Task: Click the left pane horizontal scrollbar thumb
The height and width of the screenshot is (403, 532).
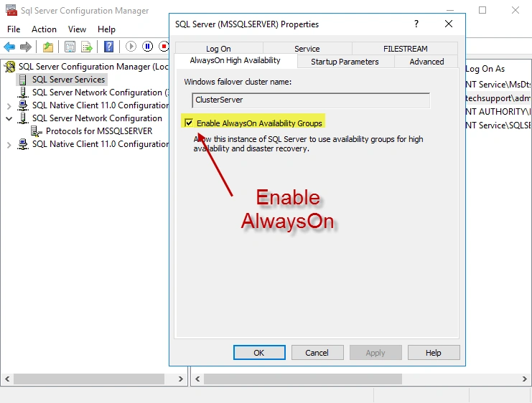Action: tap(89, 379)
